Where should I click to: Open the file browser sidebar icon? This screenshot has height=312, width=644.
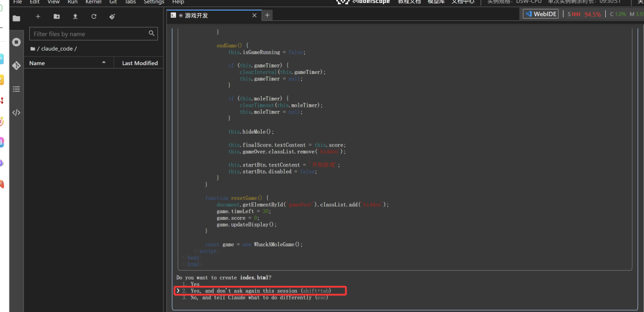[16, 18]
